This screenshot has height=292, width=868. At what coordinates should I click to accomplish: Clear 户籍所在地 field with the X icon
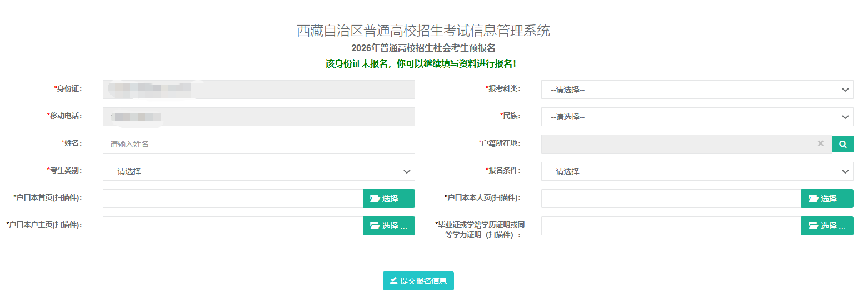pos(820,143)
